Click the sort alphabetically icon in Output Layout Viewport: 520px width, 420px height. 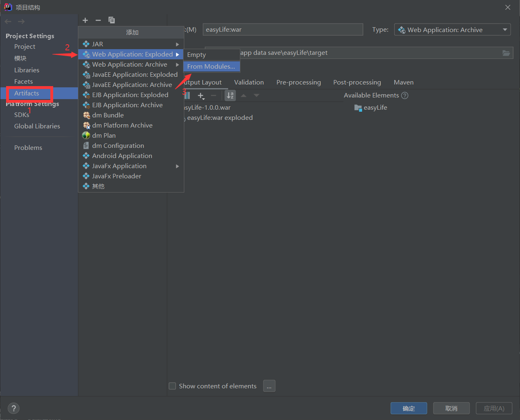(230, 95)
